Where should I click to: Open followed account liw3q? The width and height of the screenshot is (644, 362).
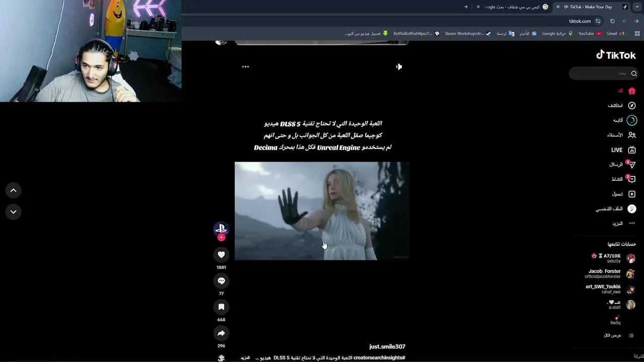[616, 320]
